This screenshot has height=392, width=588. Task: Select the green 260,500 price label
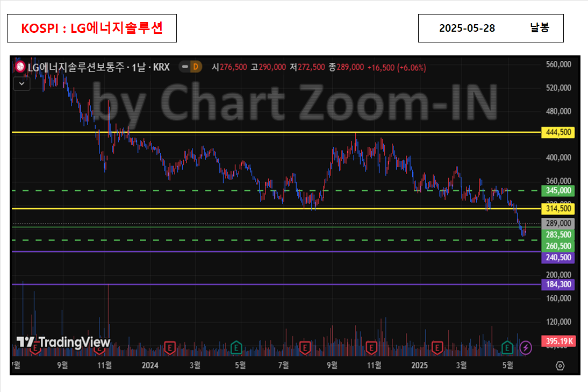point(558,246)
